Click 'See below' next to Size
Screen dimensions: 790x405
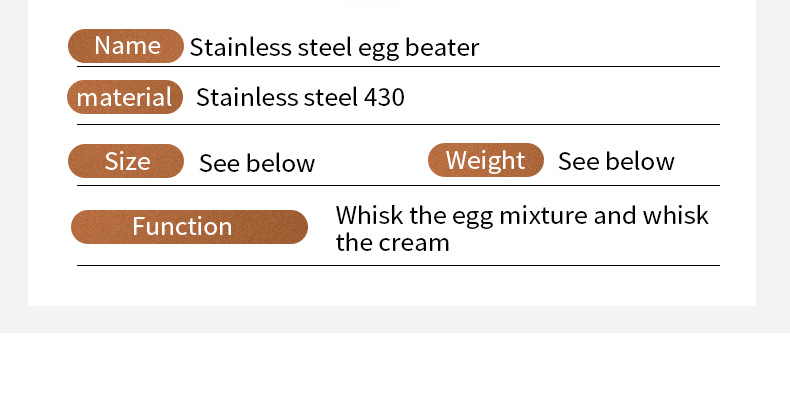point(257,163)
